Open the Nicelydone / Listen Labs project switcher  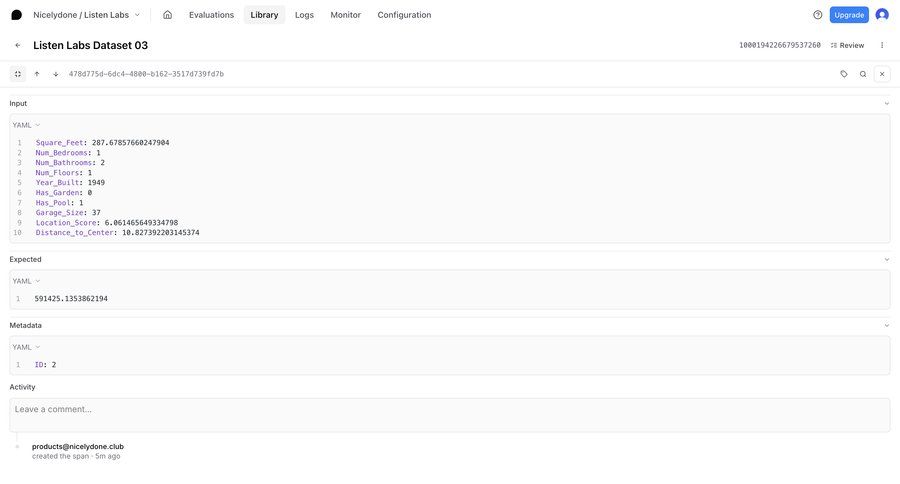(86, 15)
